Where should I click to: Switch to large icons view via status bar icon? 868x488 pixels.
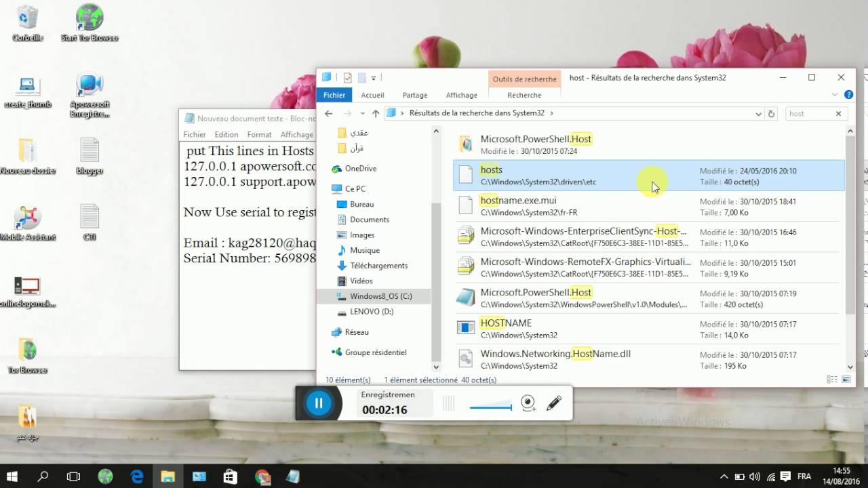pos(846,380)
